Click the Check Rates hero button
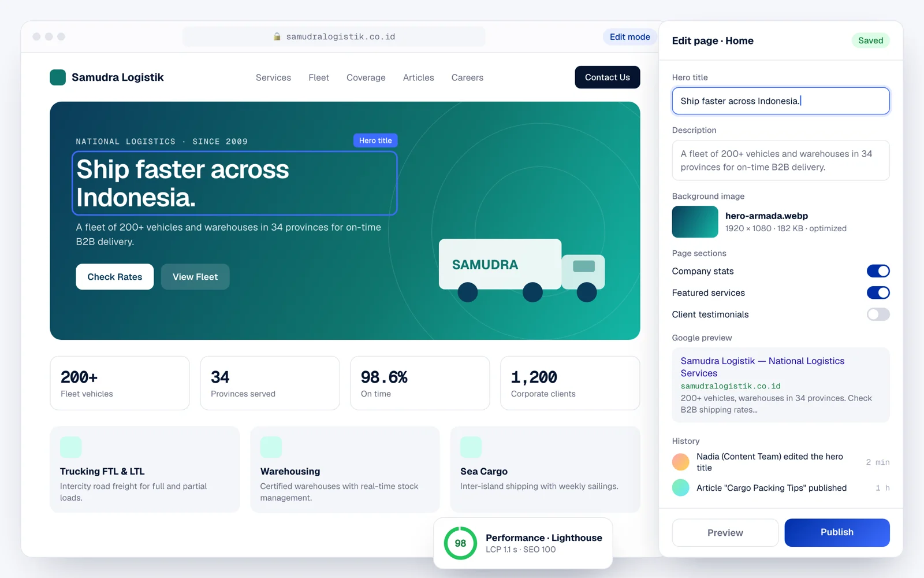924x578 pixels. pos(115,277)
